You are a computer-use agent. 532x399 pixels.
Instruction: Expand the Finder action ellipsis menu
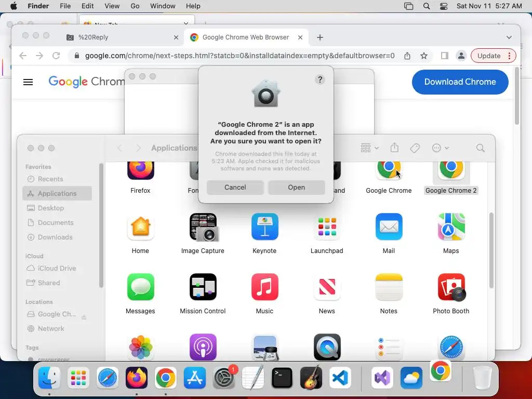(441, 148)
